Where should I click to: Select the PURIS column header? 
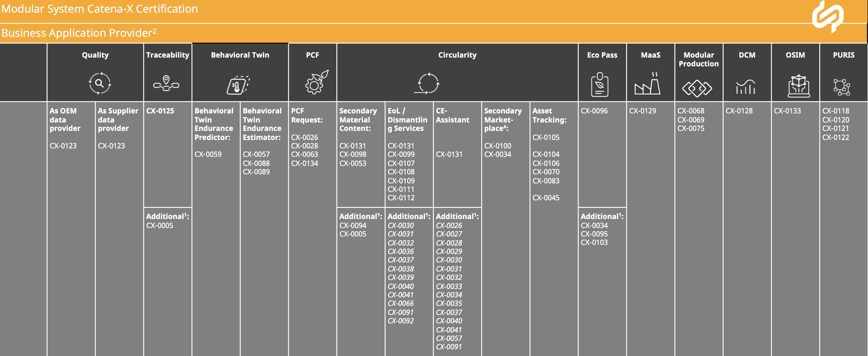[x=844, y=55]
